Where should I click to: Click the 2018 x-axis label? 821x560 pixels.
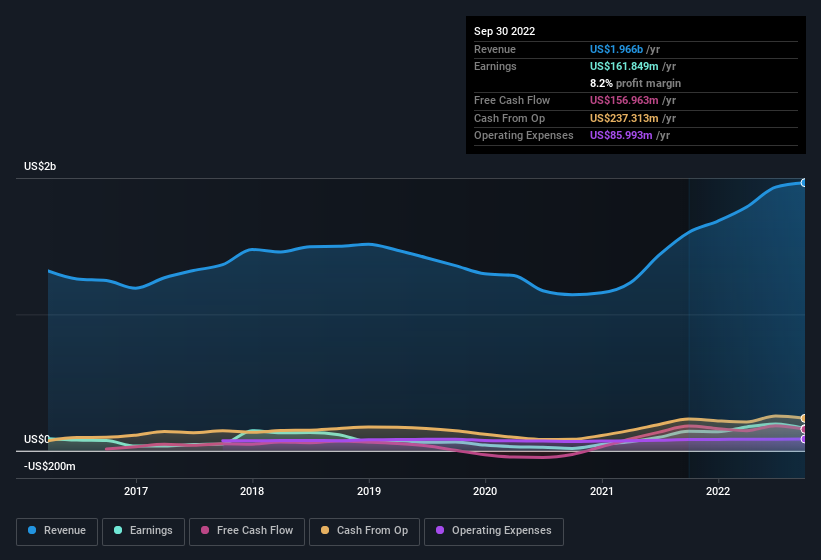click(x=252, y=491)
